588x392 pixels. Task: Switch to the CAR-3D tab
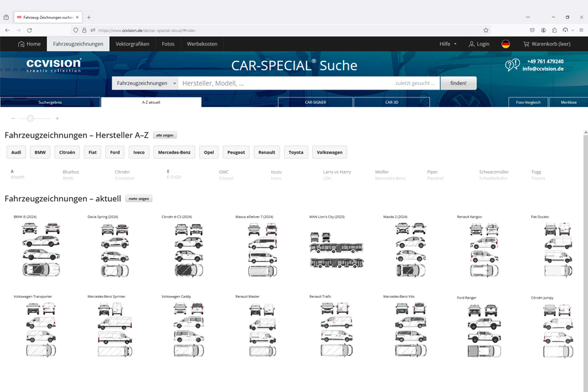[x=391, y=103]
